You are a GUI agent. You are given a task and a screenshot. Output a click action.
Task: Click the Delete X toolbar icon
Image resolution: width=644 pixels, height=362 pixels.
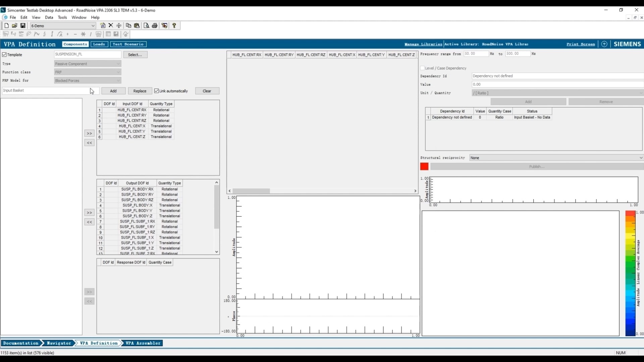tap(111, 25)
